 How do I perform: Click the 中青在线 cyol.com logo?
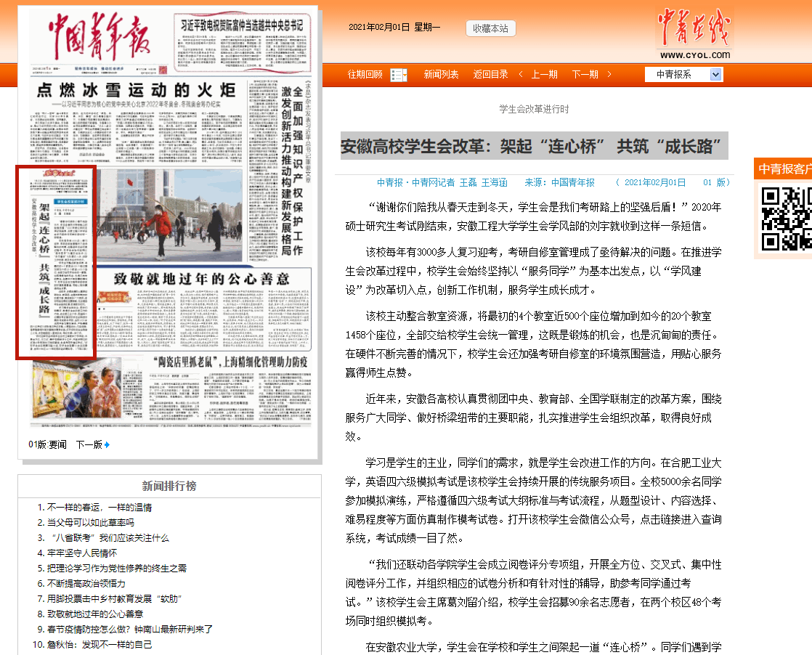(x=694, y=34)
